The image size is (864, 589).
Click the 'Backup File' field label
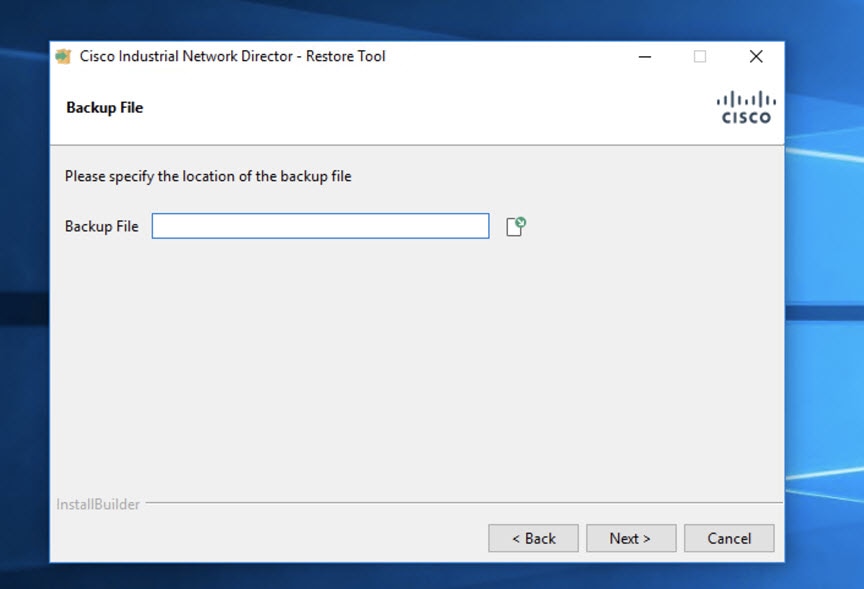coord(101,226)
